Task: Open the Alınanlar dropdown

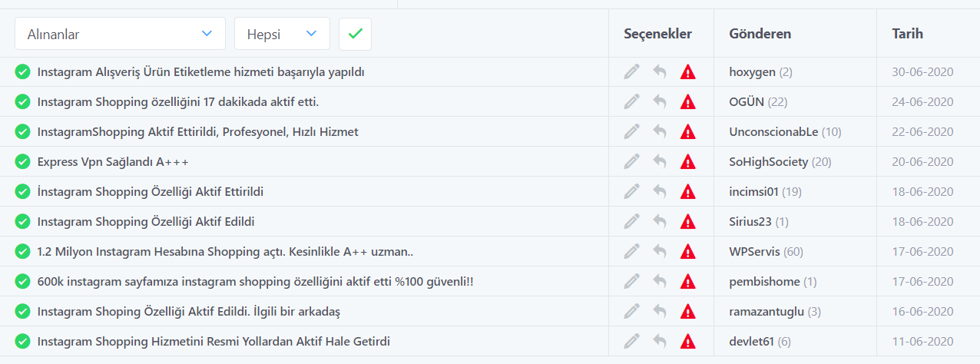Action: point(120,34)
